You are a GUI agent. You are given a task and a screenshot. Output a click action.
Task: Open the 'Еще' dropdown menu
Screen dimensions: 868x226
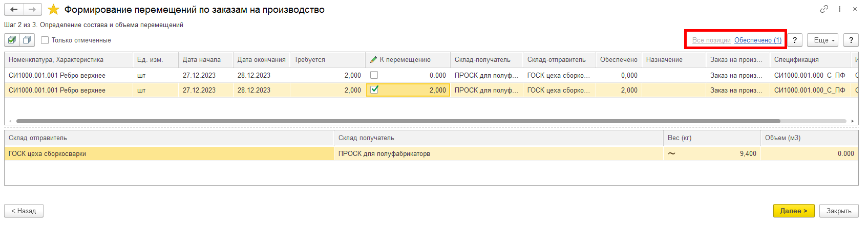822,40
